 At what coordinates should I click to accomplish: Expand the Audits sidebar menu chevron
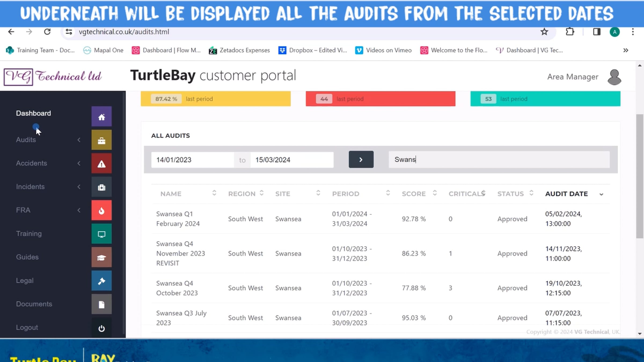click(79, 140)
